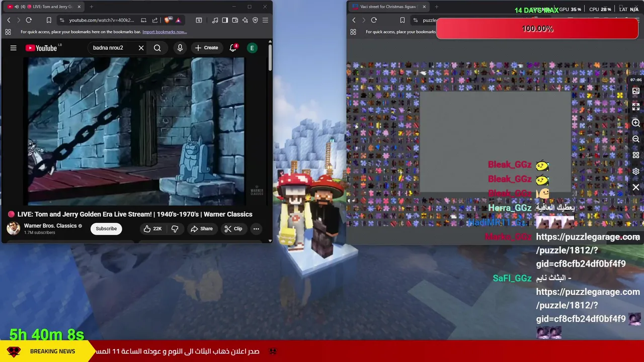Reload the puzzle page
Image resolution: width=644 pixels, height=362 pixels.
[x=374, y=20]
